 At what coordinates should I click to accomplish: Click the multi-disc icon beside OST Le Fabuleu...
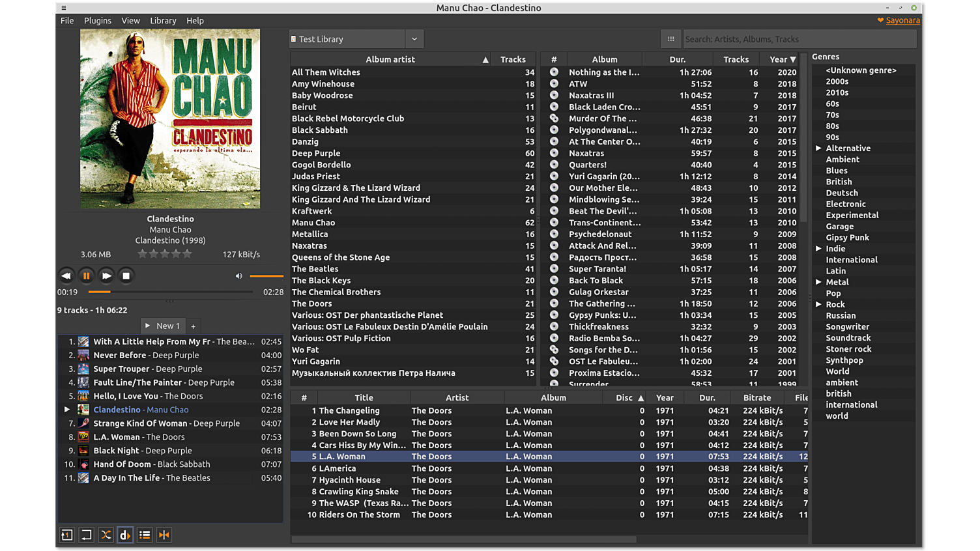(554, 361)
